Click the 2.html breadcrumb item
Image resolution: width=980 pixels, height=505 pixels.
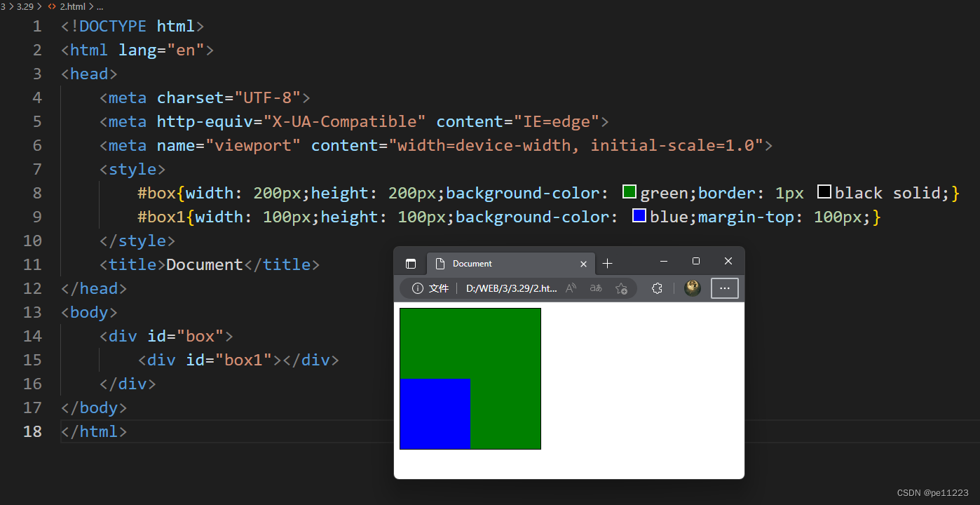click(x=73, y=6)
